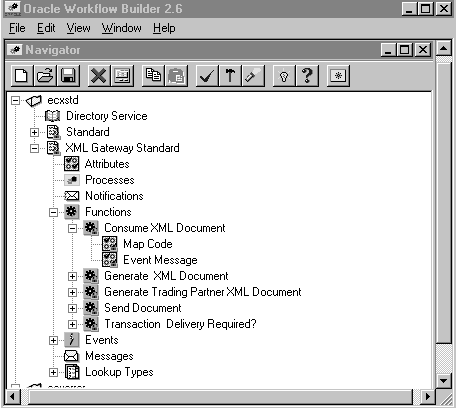This screenshot has height=408, width=456.
Task: Maximize the Navigator window
Action: tap(404, 50)
